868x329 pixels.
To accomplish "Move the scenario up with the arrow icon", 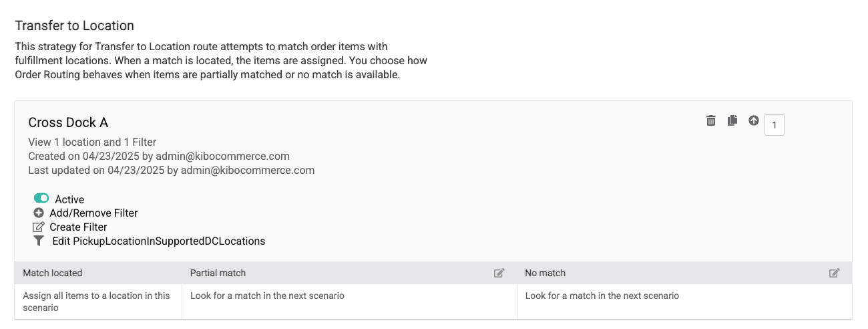I will [754, 120].
